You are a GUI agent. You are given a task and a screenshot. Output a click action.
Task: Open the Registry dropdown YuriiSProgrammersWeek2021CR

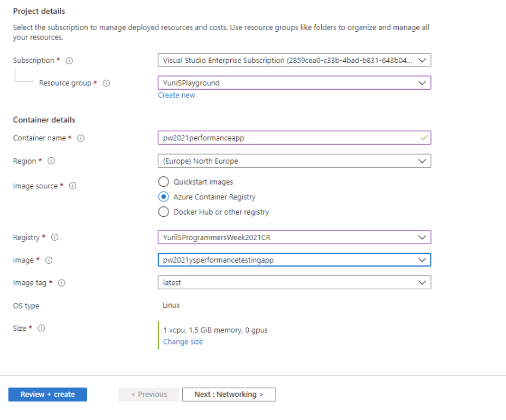coord(294,237)
